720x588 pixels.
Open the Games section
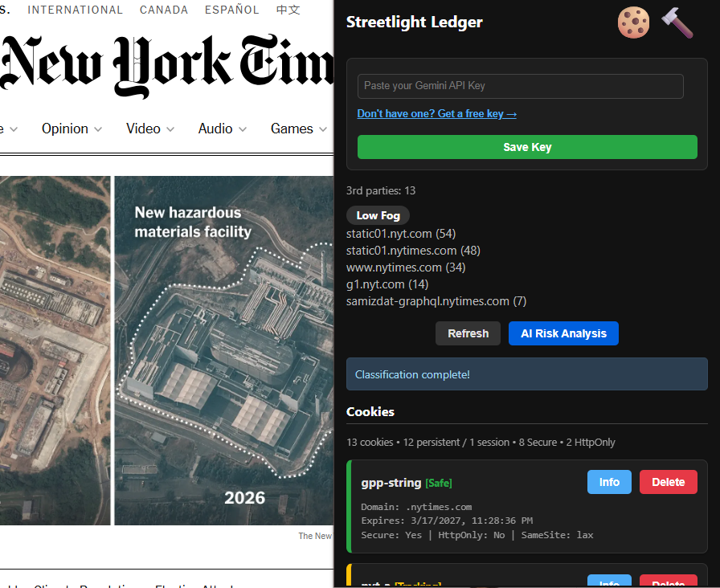pyautogui.click(x=292, y=129)
